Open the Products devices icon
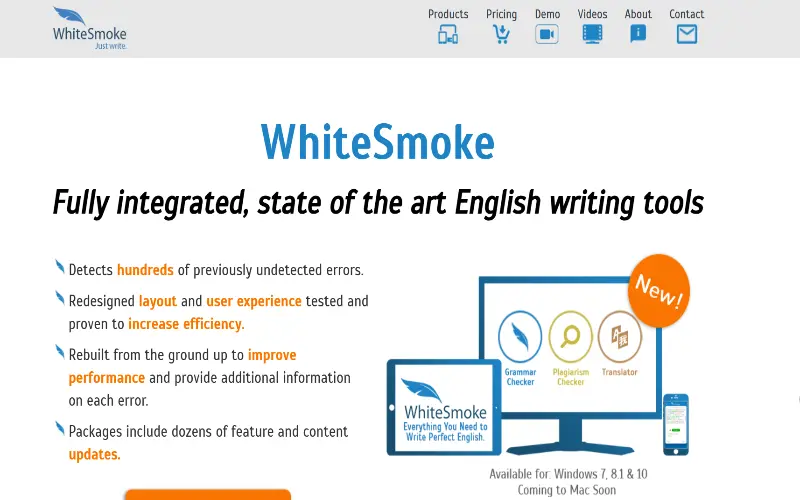 tap(448, 35)
